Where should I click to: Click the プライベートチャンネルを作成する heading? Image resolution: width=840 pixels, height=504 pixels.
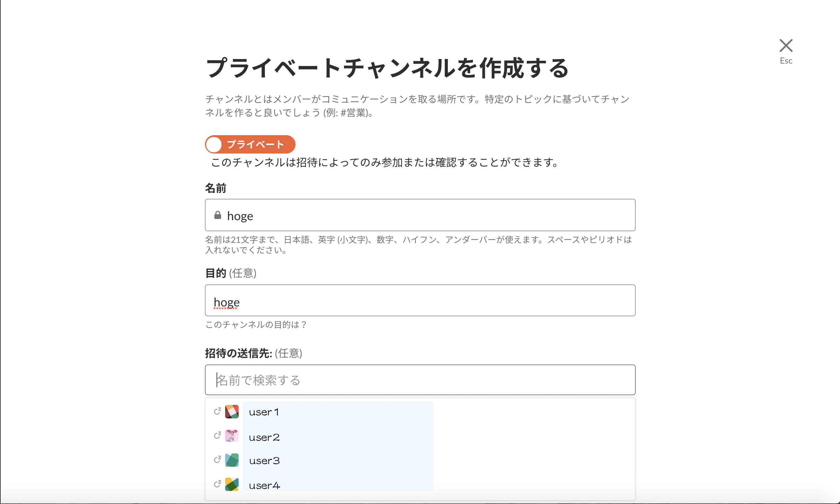(x=387, y=68)
